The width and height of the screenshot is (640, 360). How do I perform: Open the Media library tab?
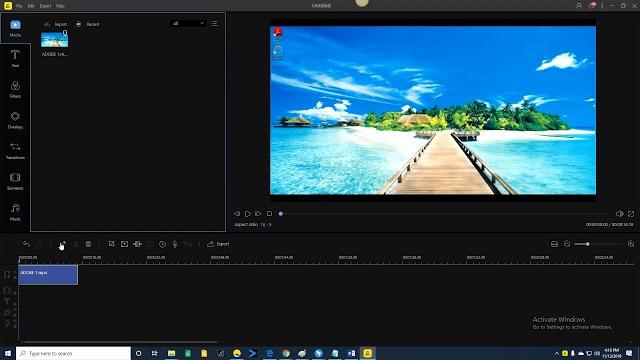coord(15,28)
